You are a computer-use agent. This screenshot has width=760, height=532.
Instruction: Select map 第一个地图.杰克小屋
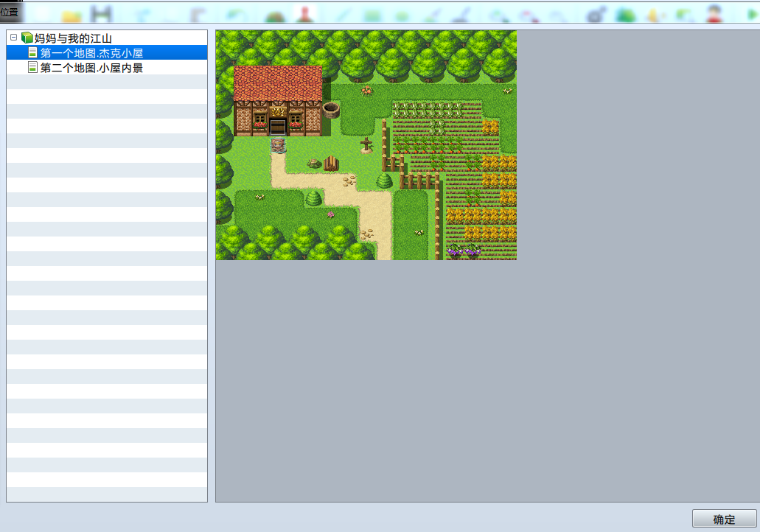tap(107, 53)
